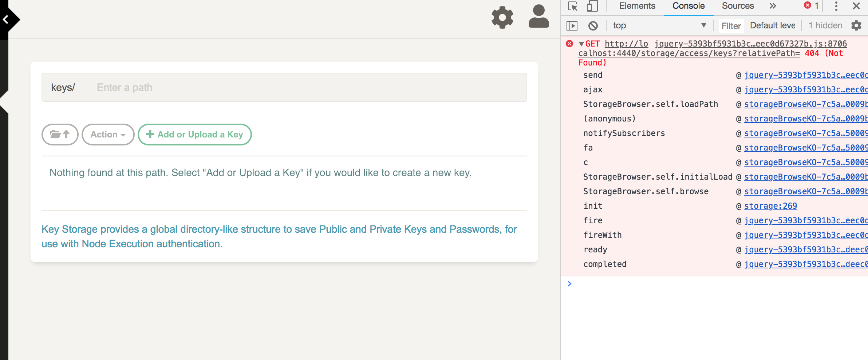Clear the console with the no-entry icon
The height and width of the screenshot is (360, 868).
point(593,25)
